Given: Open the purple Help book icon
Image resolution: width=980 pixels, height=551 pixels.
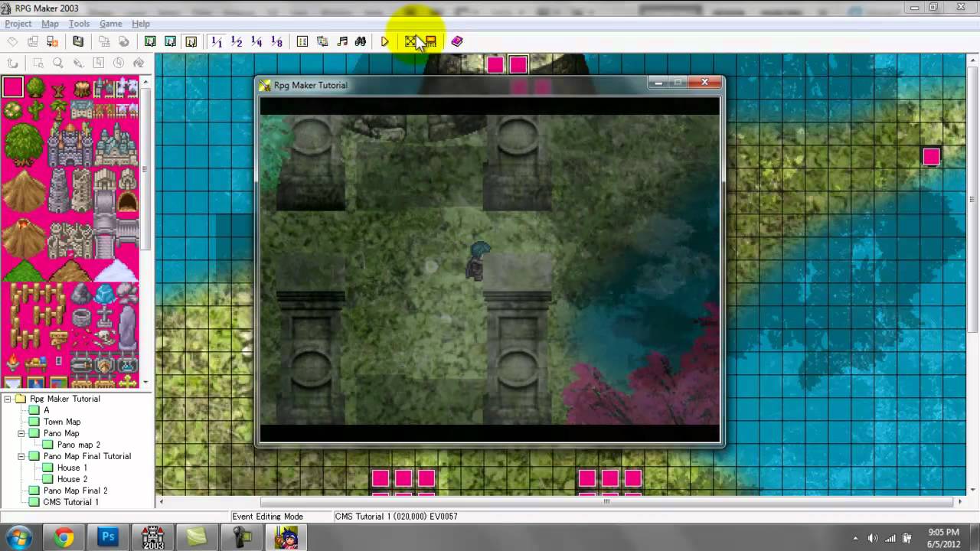Looking at the screenshot, I should (x=457, y=41).
